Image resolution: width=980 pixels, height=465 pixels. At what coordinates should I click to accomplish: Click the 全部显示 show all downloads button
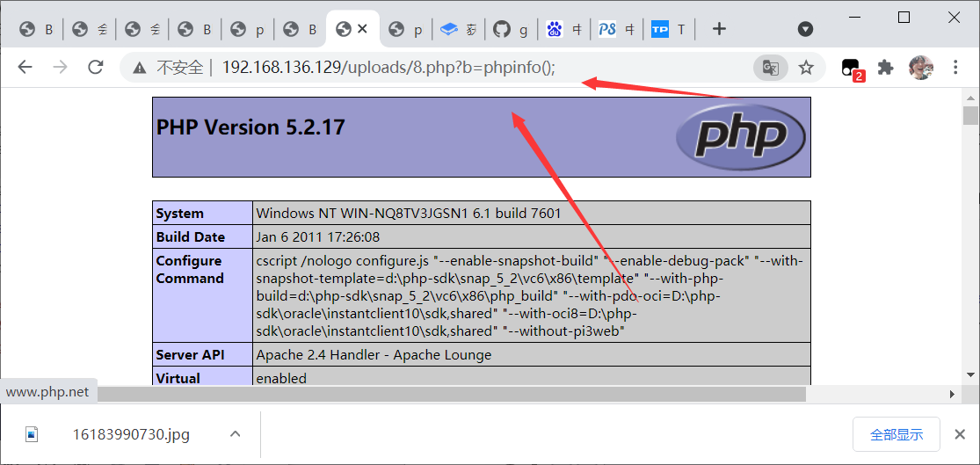click(897, 434)
